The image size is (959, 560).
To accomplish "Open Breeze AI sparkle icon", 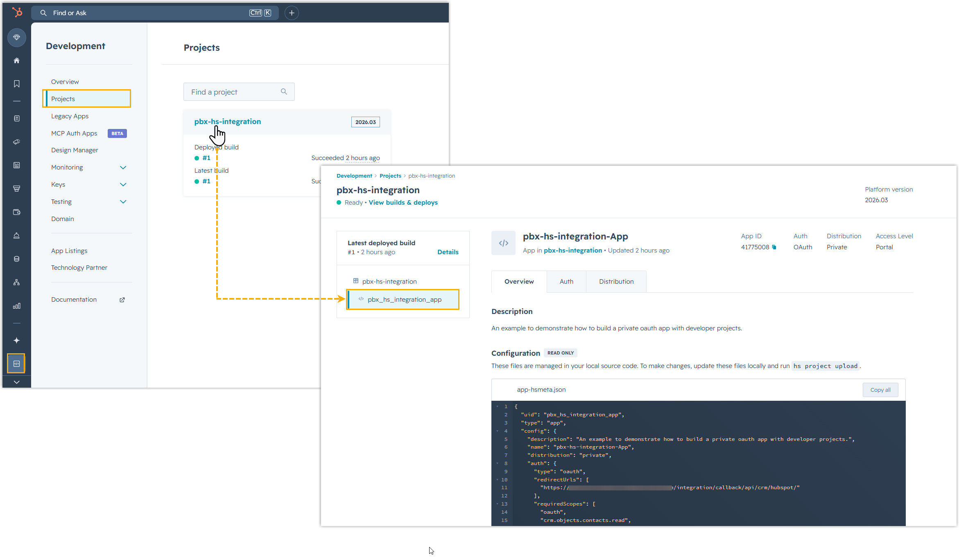I will pos(17,341).
